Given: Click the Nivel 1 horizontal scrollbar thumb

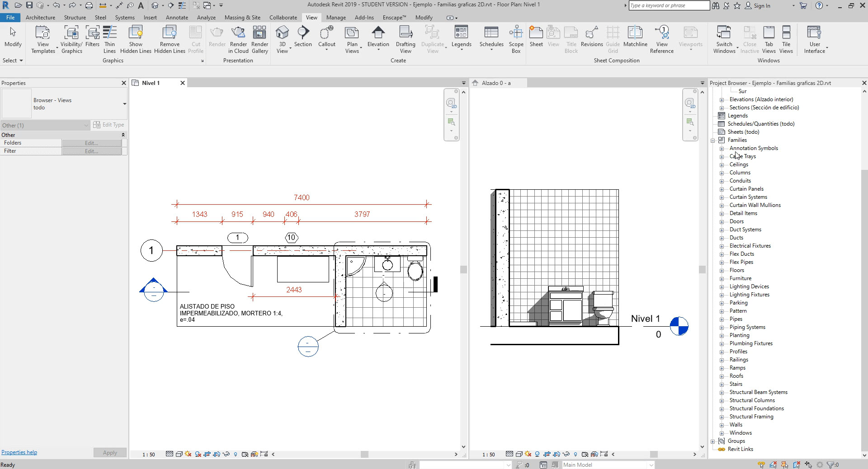Looking at the screenshot, I should click(x=364, y=454).
